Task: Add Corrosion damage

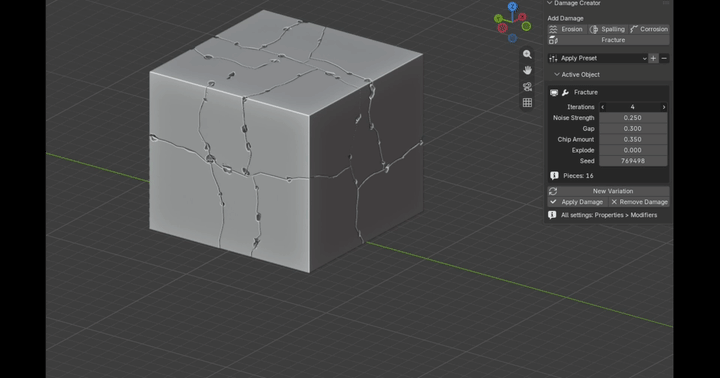Action: 649,29
